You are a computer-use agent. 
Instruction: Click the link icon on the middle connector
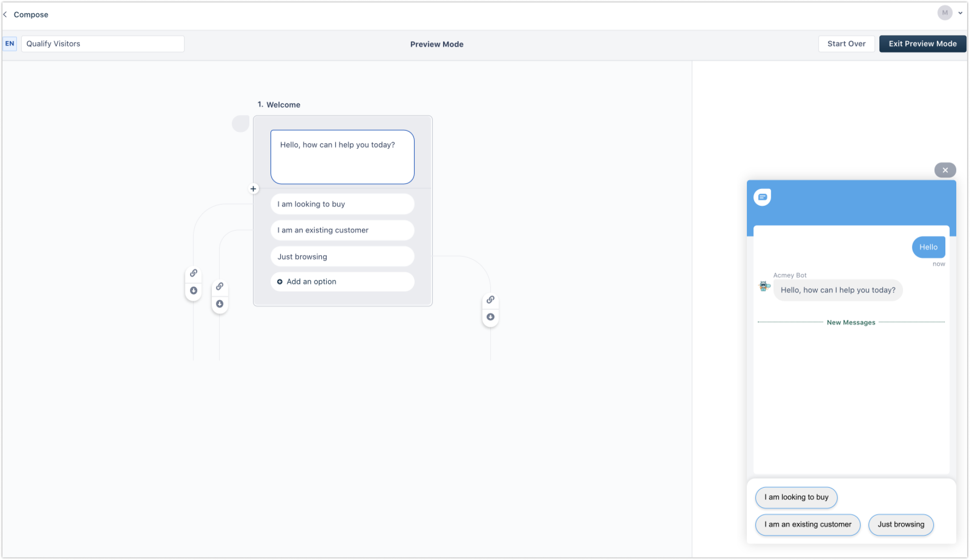tap(220, 286)
